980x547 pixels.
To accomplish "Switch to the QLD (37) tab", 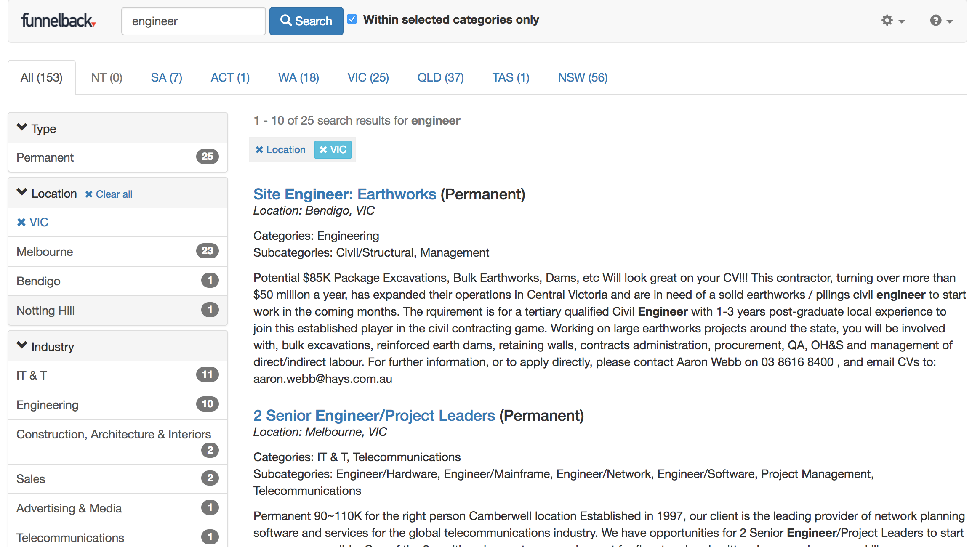I will point(440,77).
